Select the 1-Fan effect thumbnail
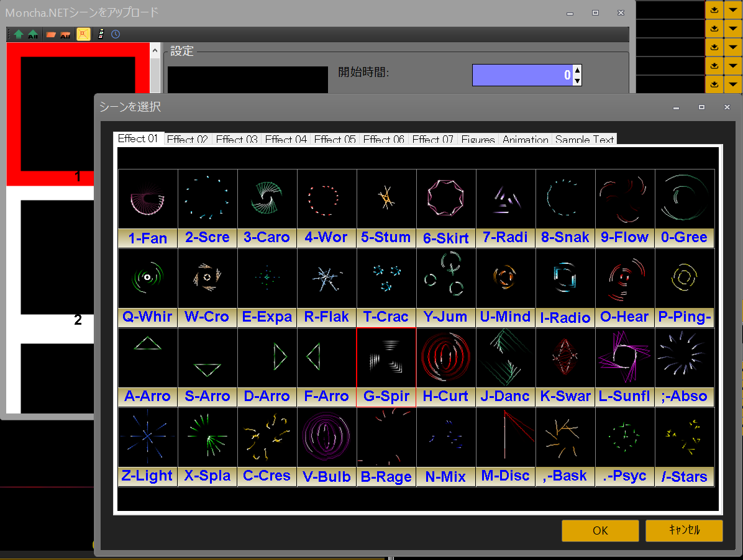743x560 pixels. [x=147, y=199]
